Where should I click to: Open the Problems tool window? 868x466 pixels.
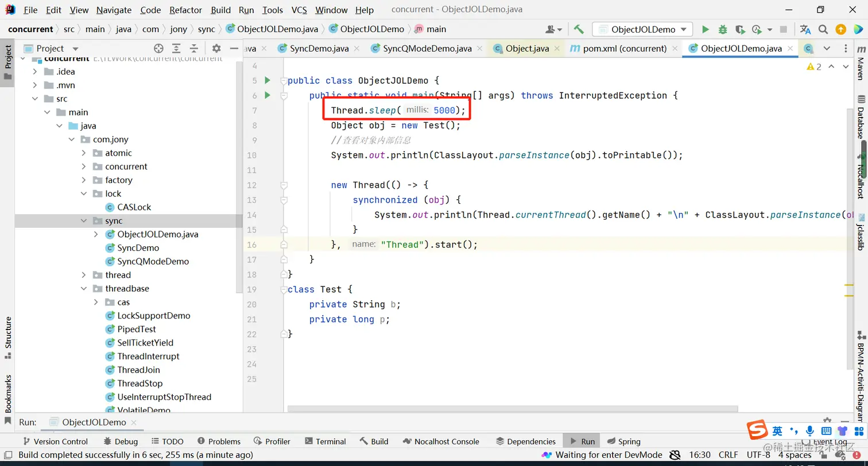[219, 441]
